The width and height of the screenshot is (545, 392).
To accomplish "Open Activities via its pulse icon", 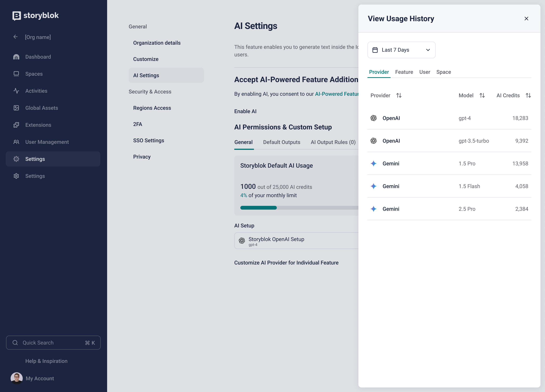I will pyautogui.click(x=16, y=91).
